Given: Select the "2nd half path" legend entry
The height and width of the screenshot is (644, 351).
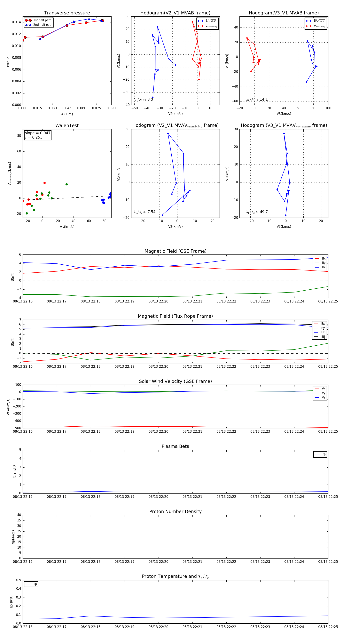Looking at the screenshot, I should (x=39, y=25).
